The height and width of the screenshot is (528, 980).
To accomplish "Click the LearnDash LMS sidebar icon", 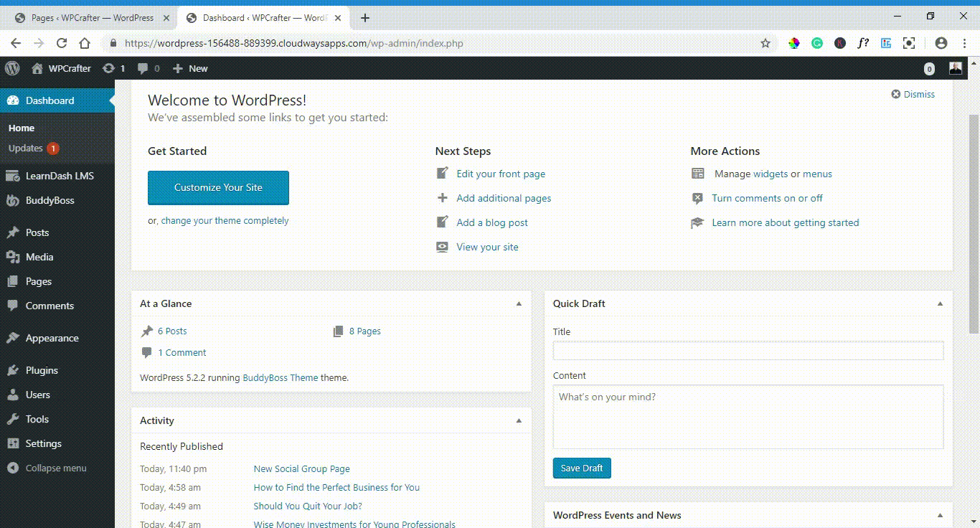I will [x=13, y=176].
